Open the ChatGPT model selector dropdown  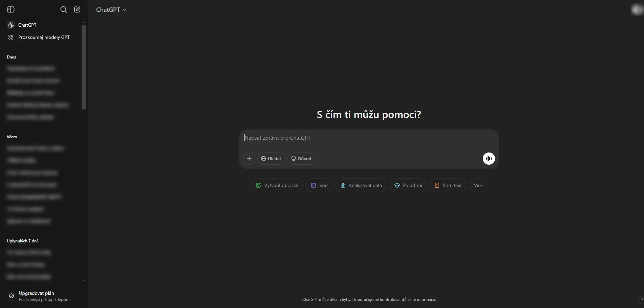tap(111, 9)
